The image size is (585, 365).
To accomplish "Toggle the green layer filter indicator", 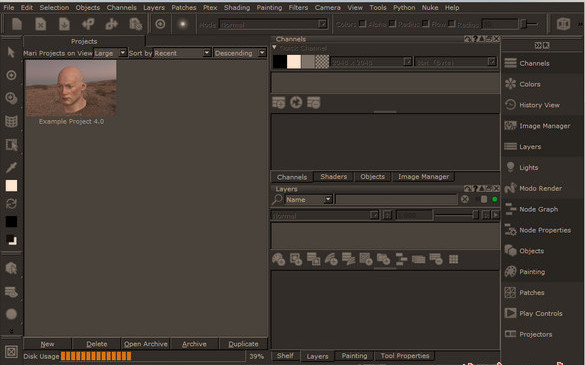I will (495, 199).
